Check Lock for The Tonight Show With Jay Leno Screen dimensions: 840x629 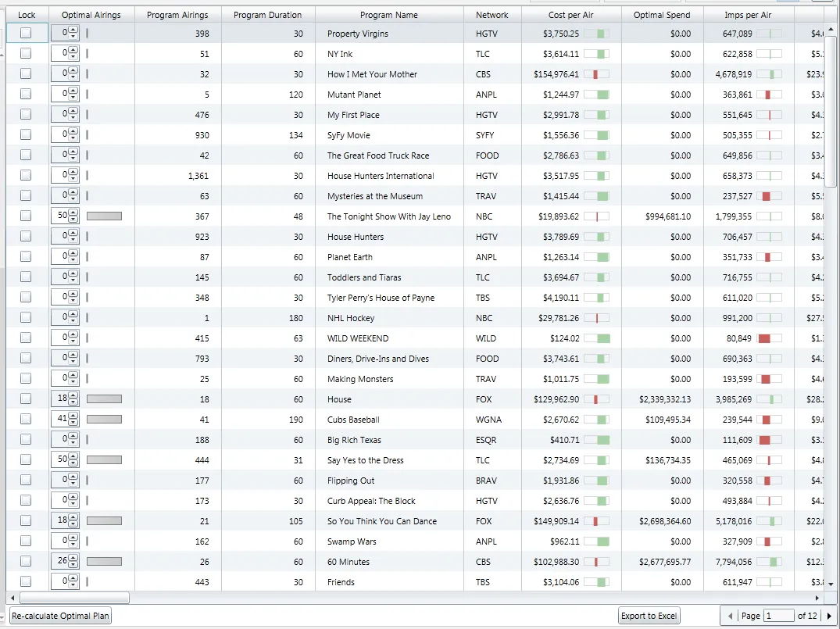pos(26,216)
